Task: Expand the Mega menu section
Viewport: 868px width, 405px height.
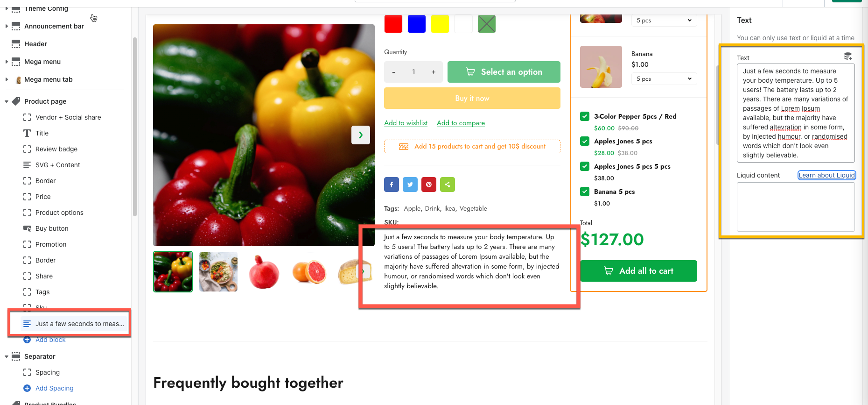Action: [x=7, y=62]
